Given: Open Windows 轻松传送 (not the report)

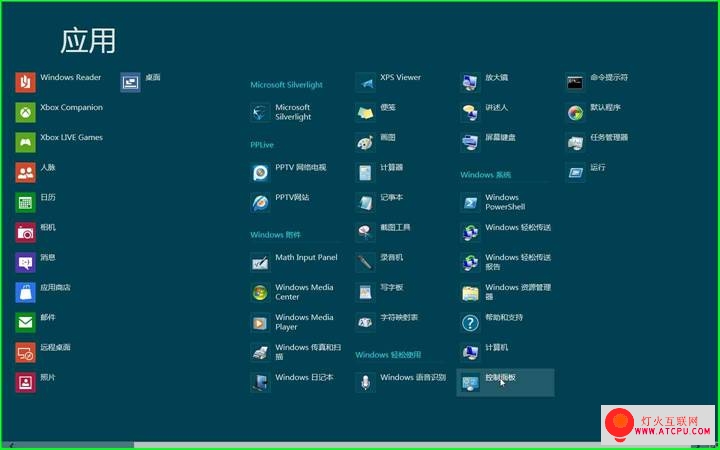Looking at the screenshot, I should [x=506, y=232].
